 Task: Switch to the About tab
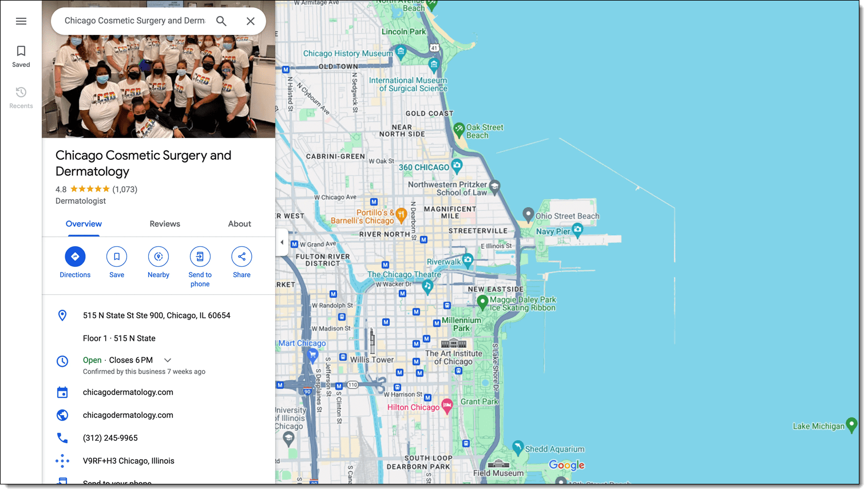point(239,224)
